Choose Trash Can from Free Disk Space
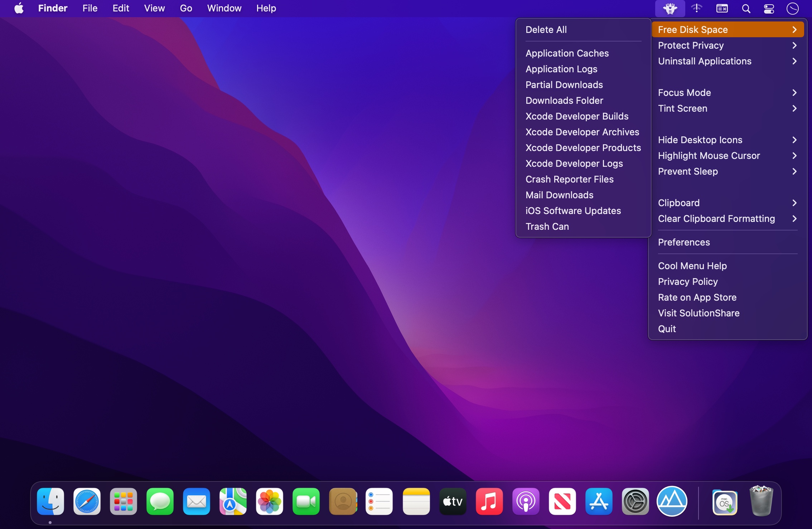812x529 pixels. coord(547,227)
